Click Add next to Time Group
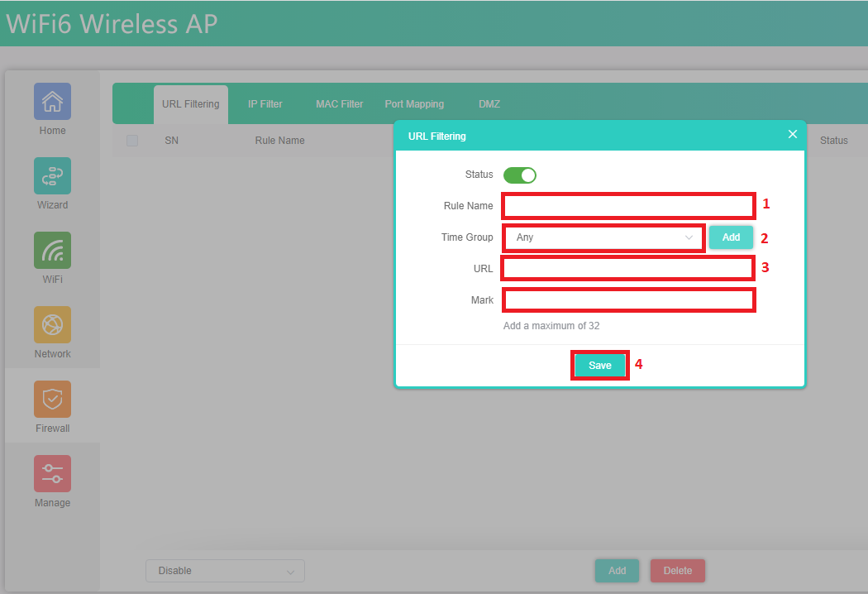The image size is (868, 594). (x=731, y=237)
